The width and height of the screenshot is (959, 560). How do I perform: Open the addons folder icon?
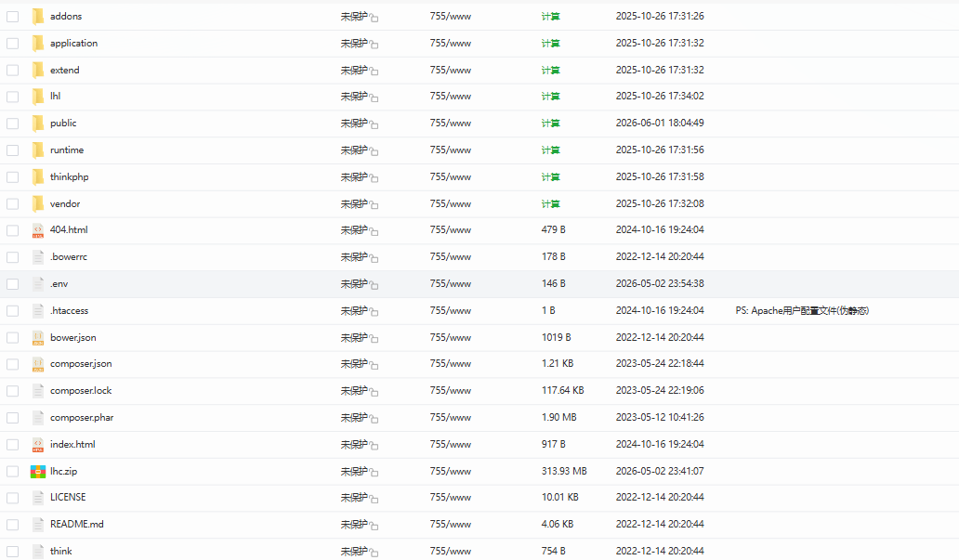(38, 17)
